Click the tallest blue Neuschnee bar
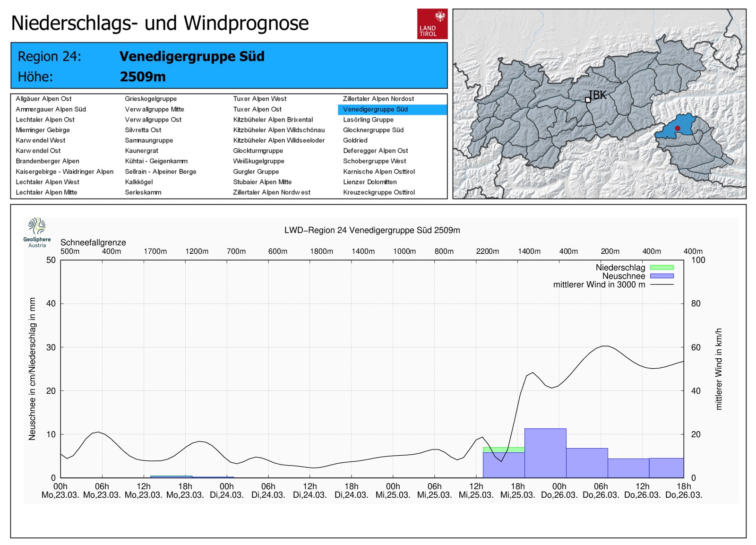 pos(545,453)
